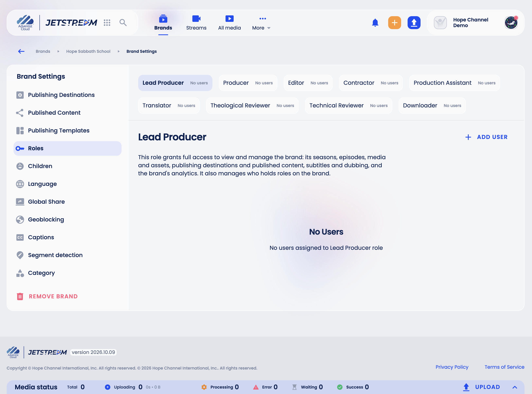Select the Downloader role tab

(432, 106)
